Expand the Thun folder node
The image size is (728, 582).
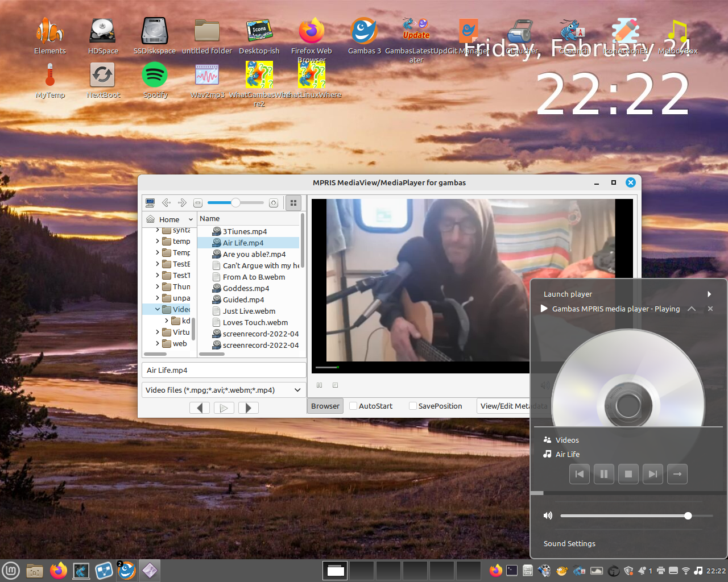tap(158, 286)
